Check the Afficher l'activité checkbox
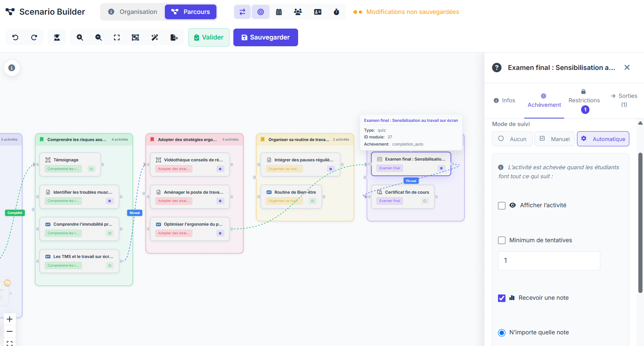 [502, 206]
